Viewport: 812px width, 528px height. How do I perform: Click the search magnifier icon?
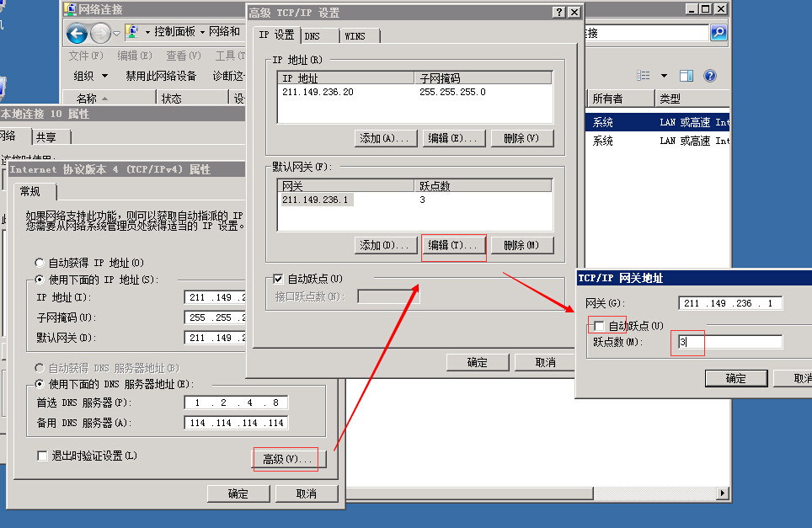(718, 33)
